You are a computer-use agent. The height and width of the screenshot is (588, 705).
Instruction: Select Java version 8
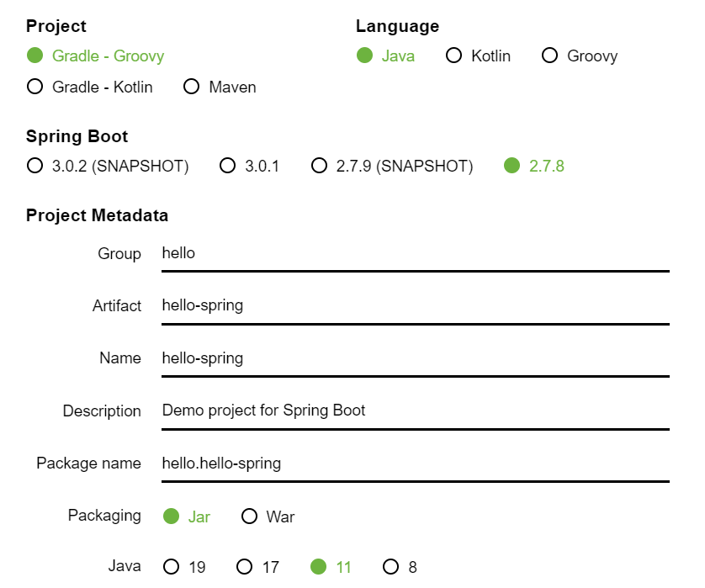click(x=391, y=567)
